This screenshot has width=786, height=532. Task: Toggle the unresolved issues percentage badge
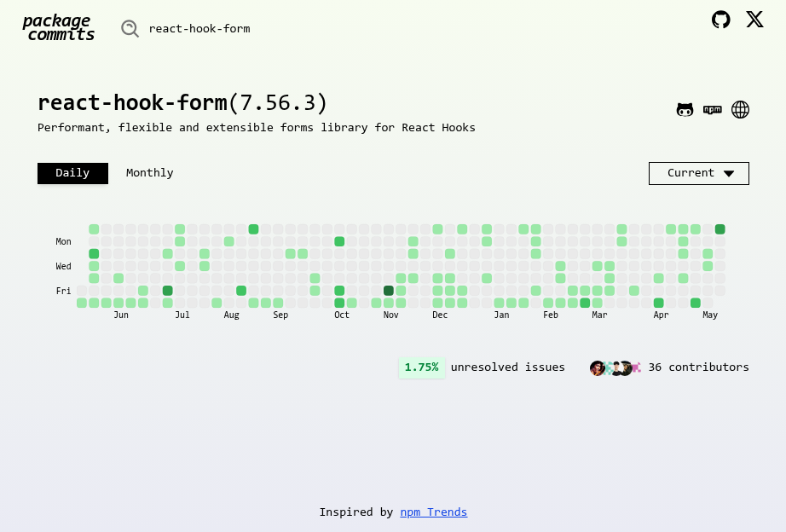421,367
